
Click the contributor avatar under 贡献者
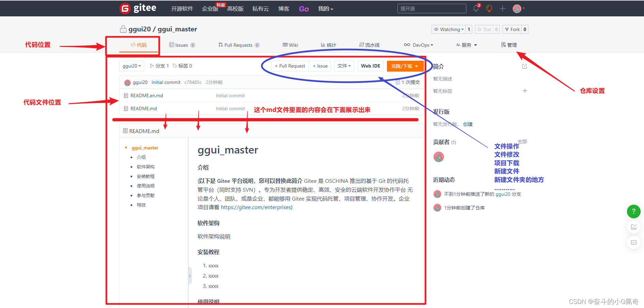[x=439, y=157]
